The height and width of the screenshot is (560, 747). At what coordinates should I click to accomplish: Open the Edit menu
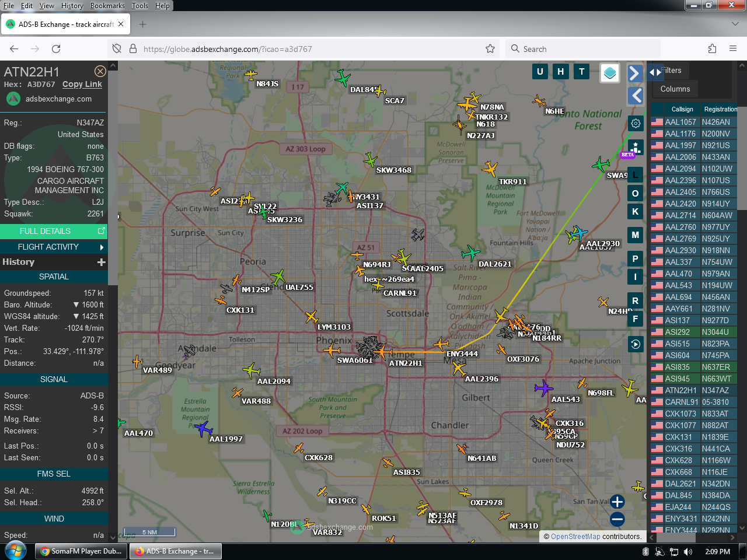pyautogui.click(x=27, y=6)
